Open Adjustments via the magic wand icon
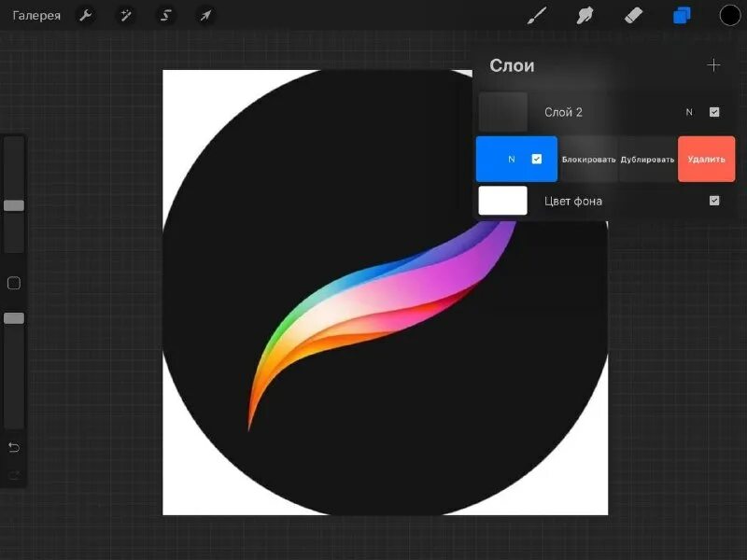747x560 pixels. coord(125,15)
